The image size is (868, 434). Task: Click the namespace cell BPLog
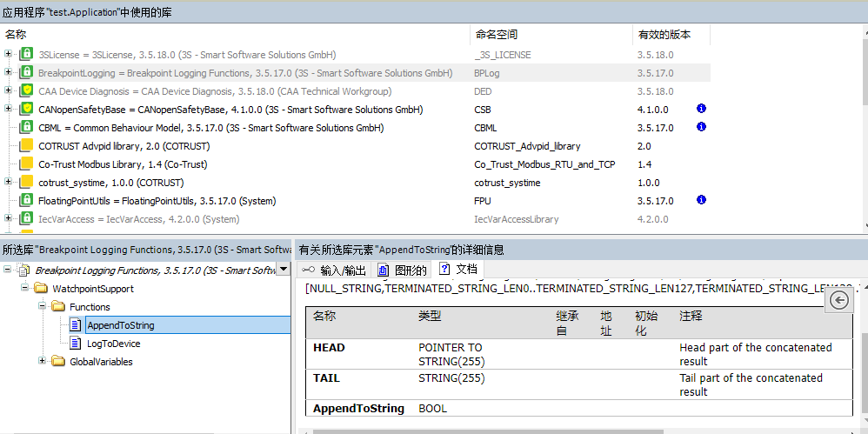pos(487,73)
